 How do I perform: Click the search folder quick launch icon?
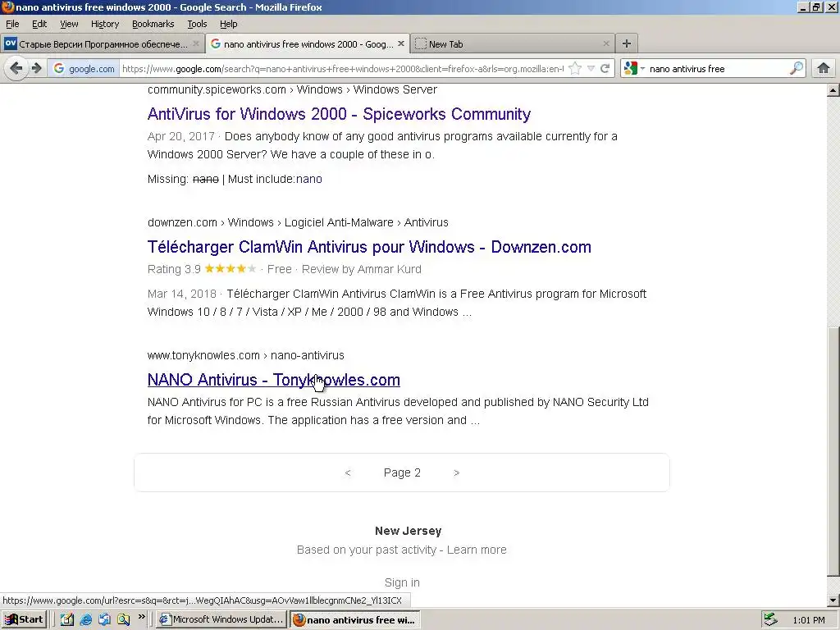pos(124,620)
